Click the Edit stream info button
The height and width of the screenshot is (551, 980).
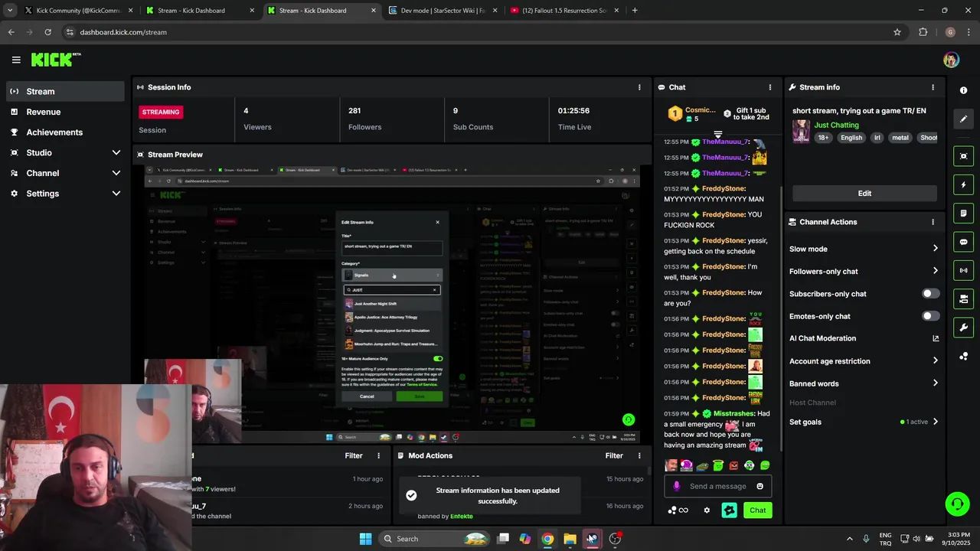(864, 193)
